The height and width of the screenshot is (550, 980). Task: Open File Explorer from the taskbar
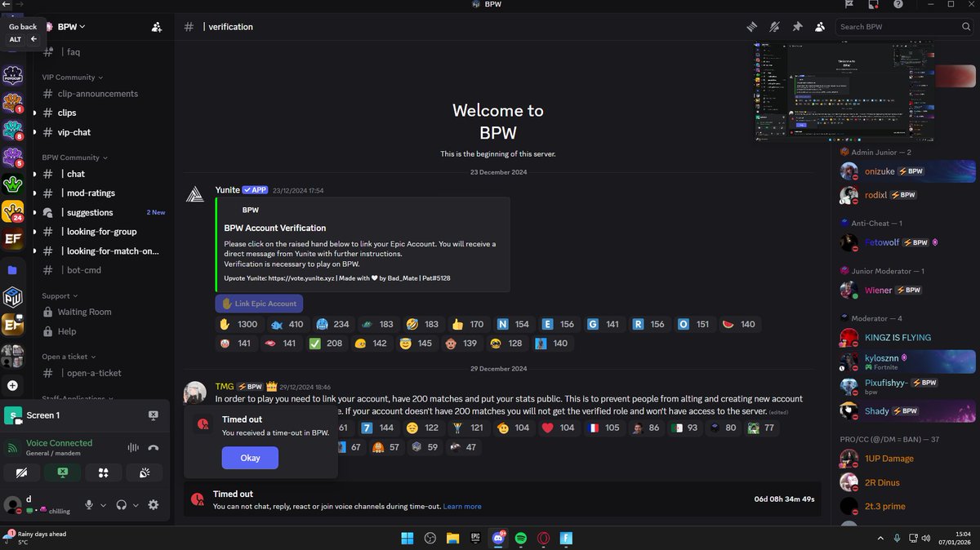452,539
